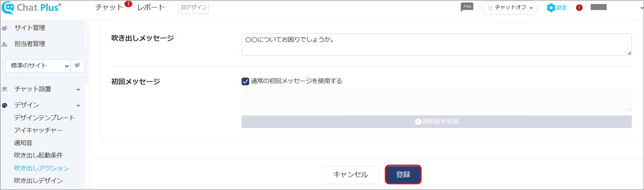Open settings via the blue gear icon

point(551,8)
